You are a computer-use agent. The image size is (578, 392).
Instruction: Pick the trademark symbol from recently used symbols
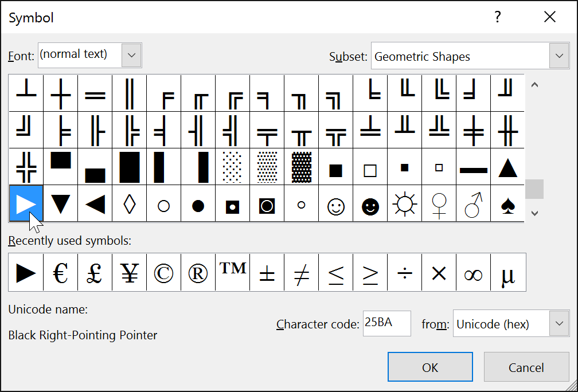click(x=232, y=272)
